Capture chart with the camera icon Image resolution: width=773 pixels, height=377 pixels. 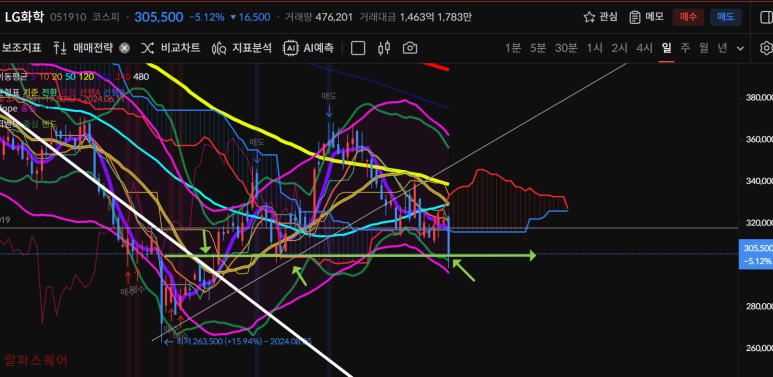[410, 48]
